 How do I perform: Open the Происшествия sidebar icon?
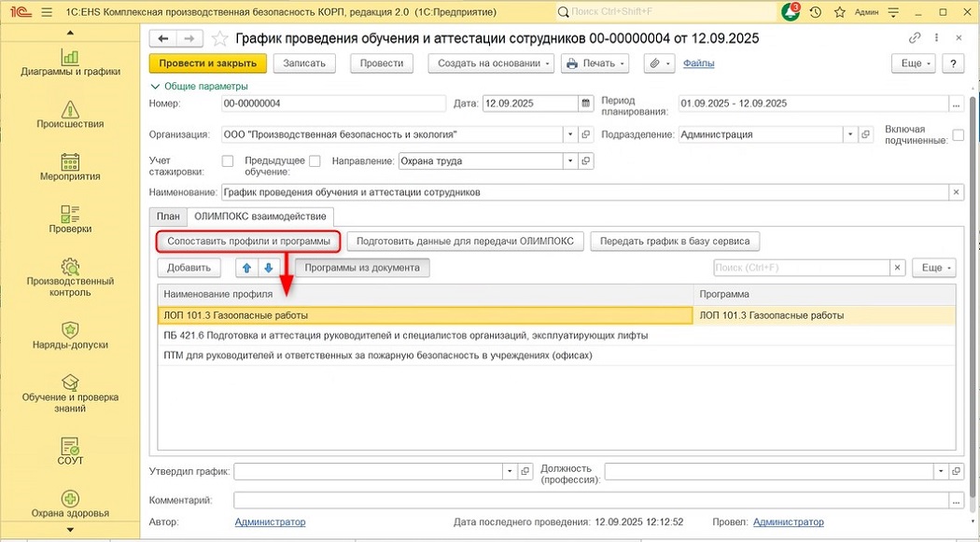pyautogui.click(x=70, y=114)
